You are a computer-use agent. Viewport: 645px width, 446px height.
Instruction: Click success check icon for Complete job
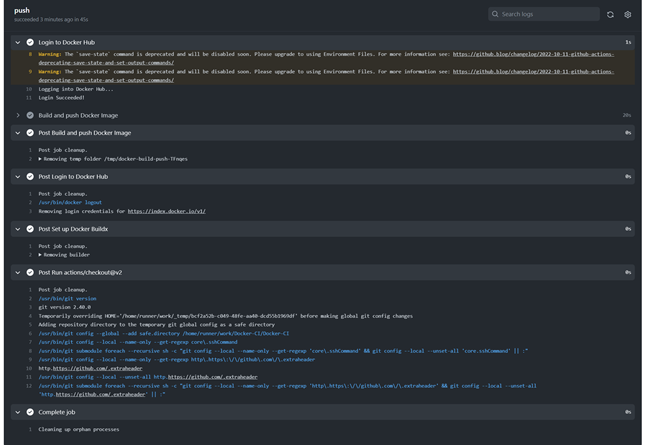coord(30,412)
